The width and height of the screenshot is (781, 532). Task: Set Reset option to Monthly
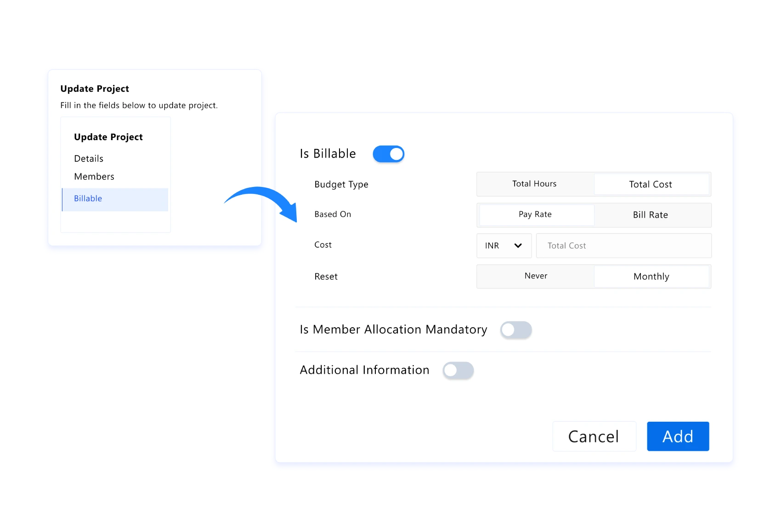[651, 277]
